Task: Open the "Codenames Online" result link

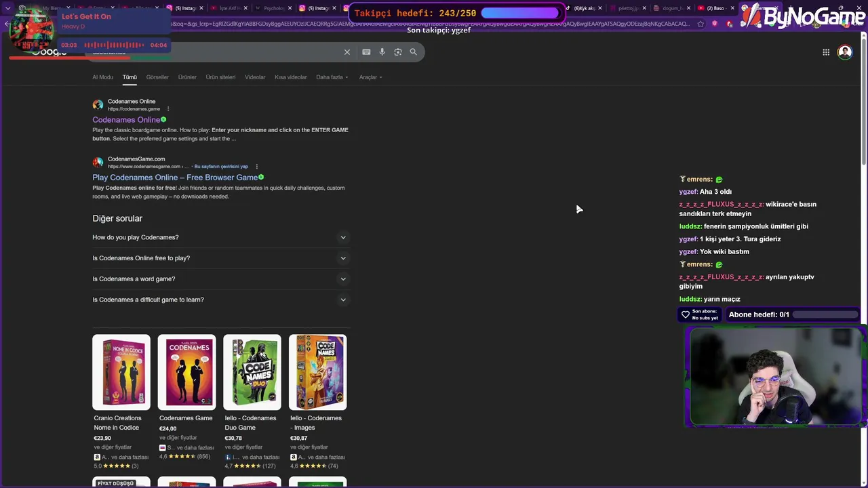Action: tap(126, 120)
